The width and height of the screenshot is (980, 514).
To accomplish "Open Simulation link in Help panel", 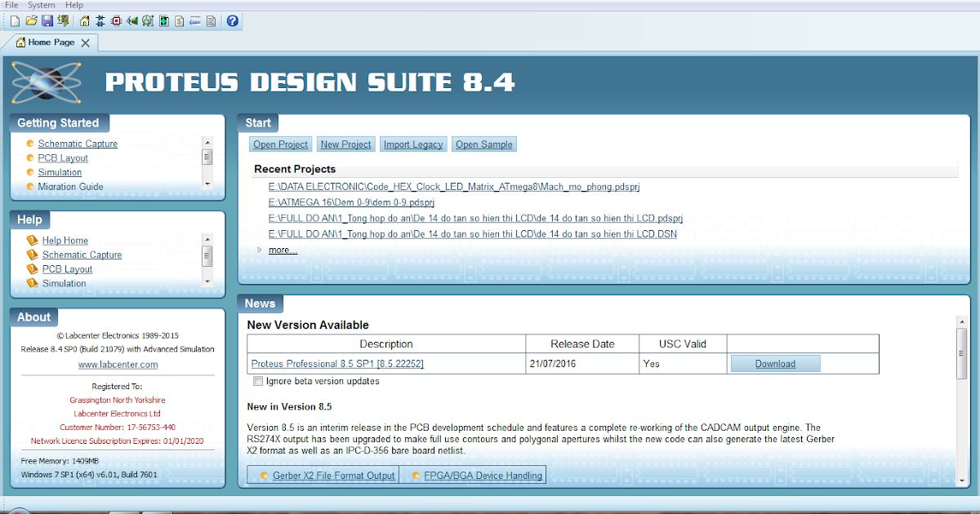I will (64, 283).
